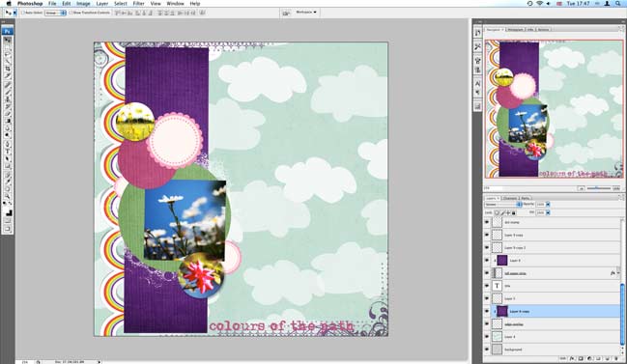Viewport: 627px width, 364px height.
Task: Create new adjustment layer icon
Action: [x=589, y=358]
